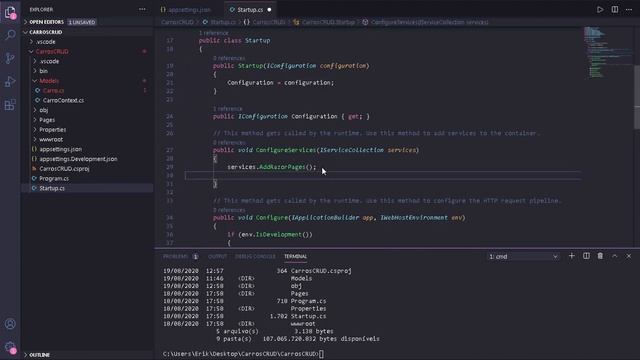Close the terminal panel
This screenshot has height=360, width=640.
pos(629,256)
